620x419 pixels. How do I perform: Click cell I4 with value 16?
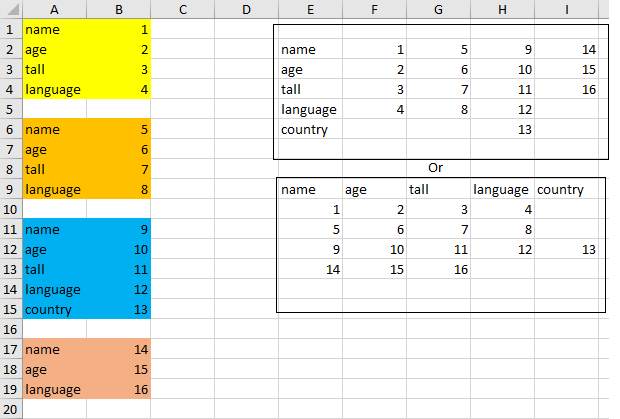click(567, 90)
